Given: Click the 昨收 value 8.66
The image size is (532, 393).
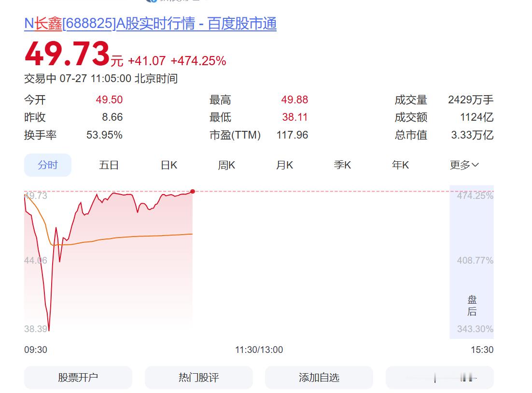Looking at the screenshot, I should point(112,117).
